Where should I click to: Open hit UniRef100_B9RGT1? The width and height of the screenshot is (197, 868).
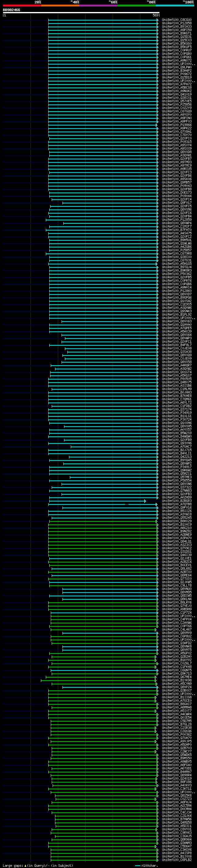pos(176,33)
